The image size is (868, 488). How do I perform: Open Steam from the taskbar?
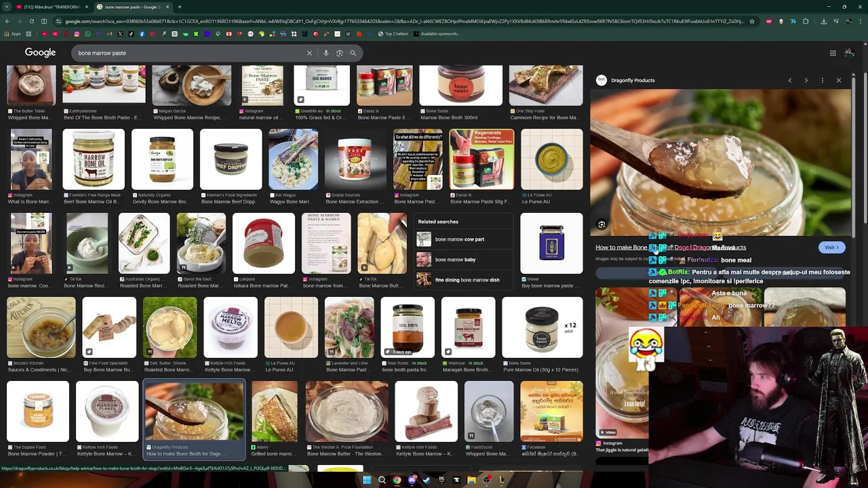click(427, 480)
